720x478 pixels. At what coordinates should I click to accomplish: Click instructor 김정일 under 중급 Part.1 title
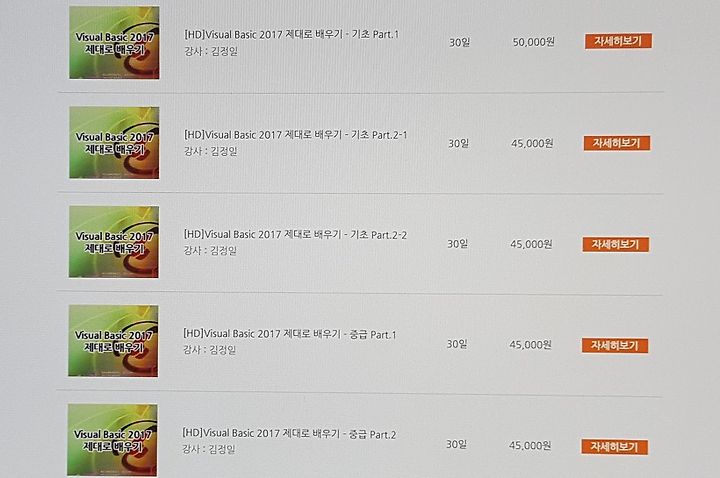tap(209, 350)
